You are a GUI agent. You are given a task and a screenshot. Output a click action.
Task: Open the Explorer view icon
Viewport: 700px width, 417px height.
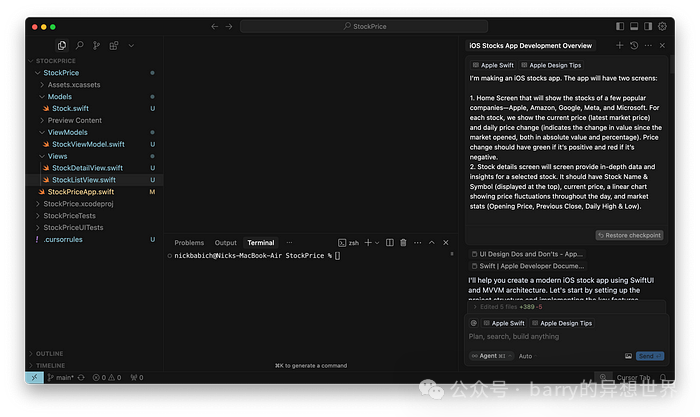(x=62, y=45)
